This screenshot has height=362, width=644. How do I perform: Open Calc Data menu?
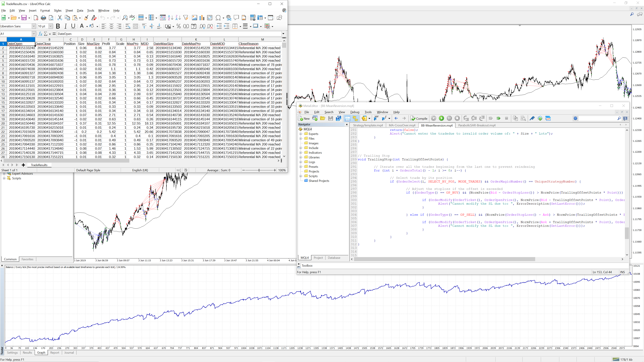[80, 11]
